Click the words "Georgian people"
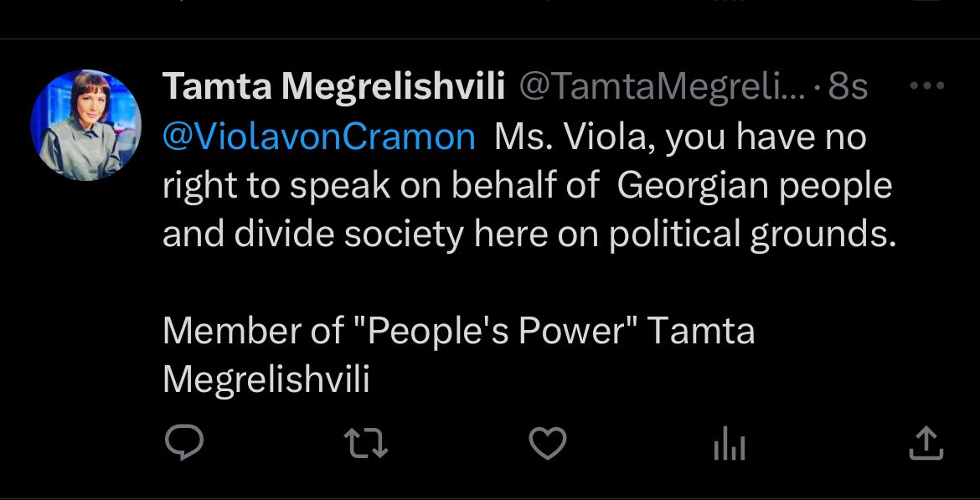This screenshot has height=500, width=980. 755,186
